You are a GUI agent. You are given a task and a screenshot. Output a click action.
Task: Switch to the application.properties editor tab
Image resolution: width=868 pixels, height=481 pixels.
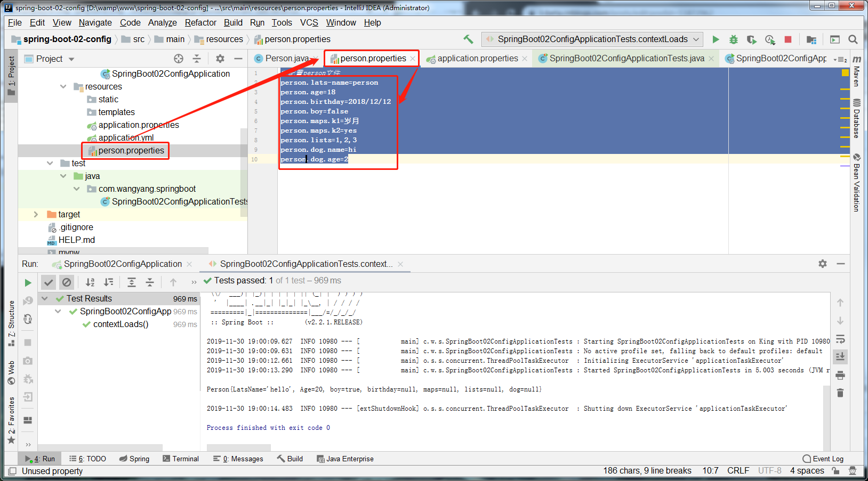click(477, 59)
